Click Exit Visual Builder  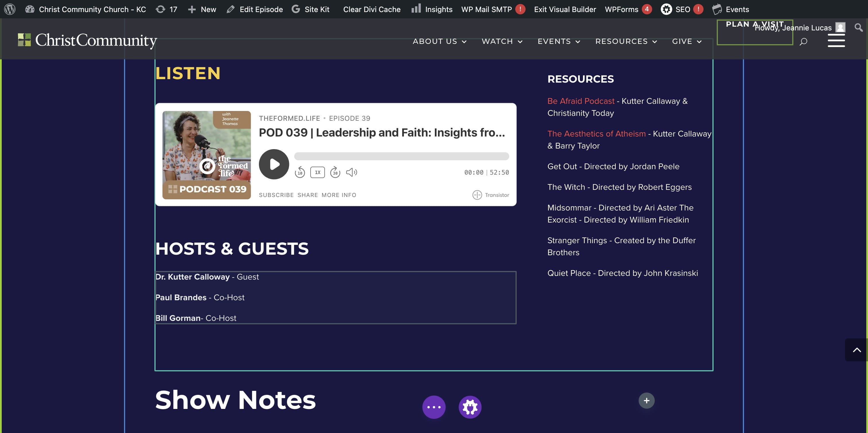(565, 9)
